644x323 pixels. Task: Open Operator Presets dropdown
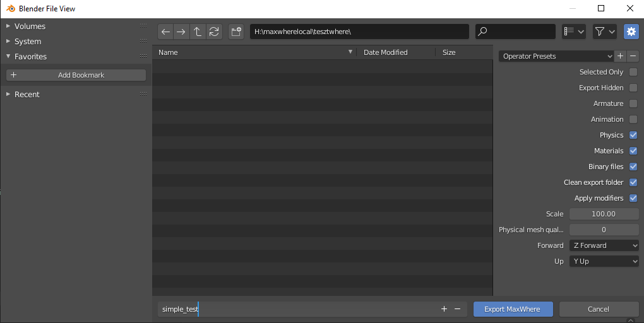(556, 56)
